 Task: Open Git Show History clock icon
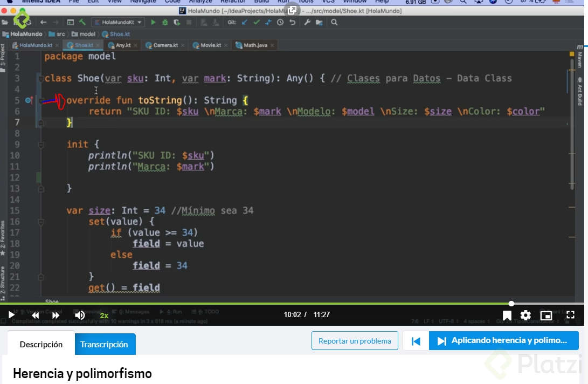pos(280,23)
